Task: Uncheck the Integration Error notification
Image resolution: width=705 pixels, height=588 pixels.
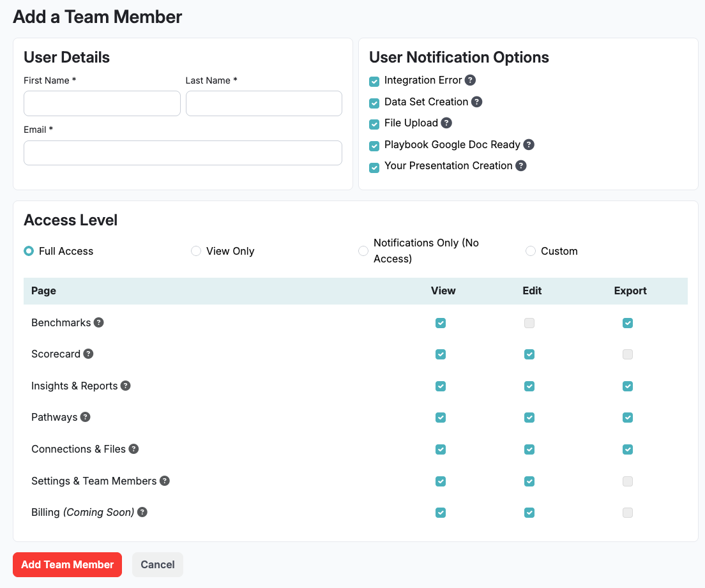Action: coord(374,82)
